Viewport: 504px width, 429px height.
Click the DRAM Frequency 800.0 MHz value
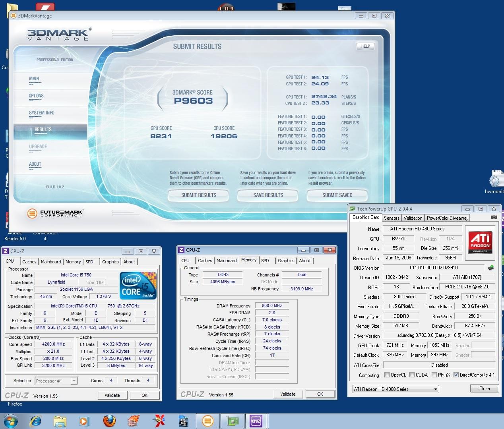(x=272, y=306)
